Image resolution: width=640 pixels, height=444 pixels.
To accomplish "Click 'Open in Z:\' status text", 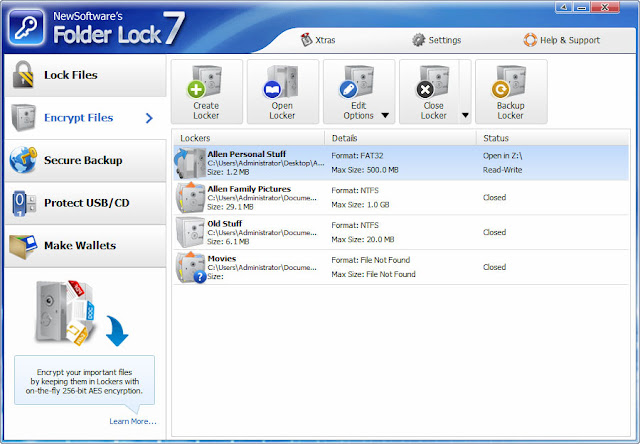I will [502, 155].
